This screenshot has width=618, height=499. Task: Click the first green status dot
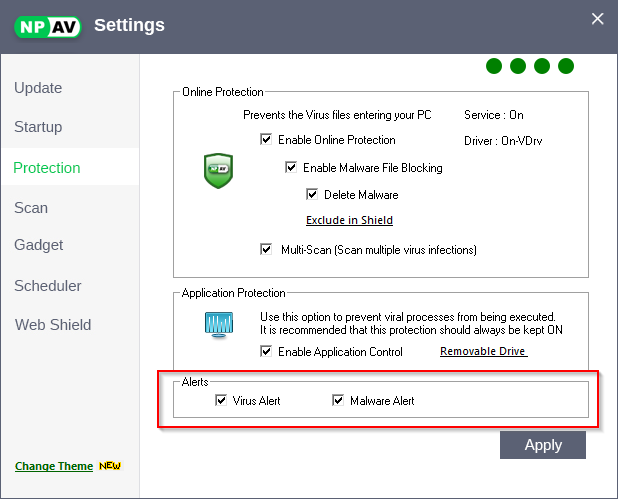[494, 67]
